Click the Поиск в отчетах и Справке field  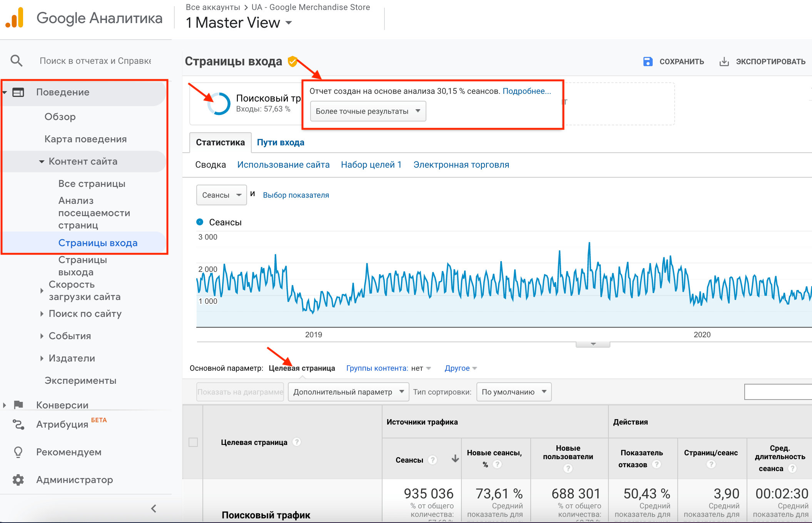pyautogui.click(x=95, y=61)
